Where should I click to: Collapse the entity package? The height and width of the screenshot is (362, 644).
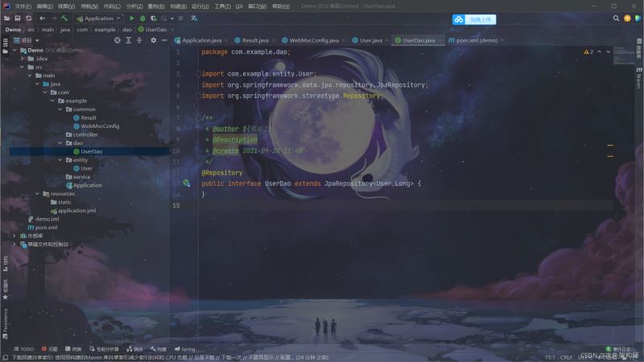pos(60,159)
